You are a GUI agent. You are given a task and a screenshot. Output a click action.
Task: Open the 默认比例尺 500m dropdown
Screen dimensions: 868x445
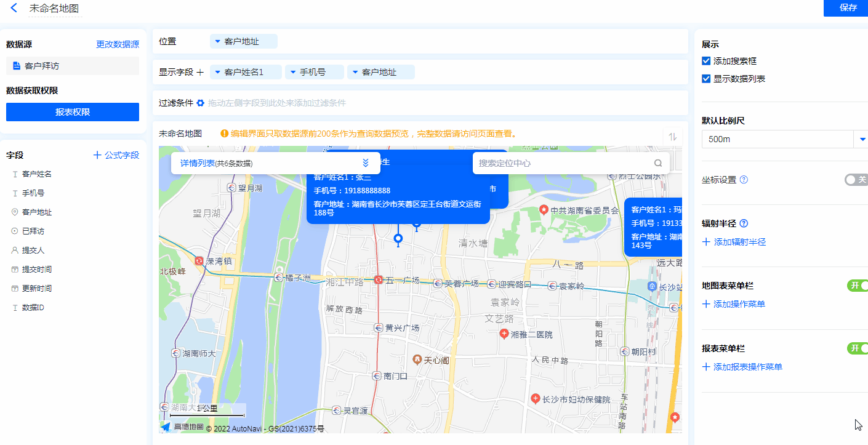861,139
